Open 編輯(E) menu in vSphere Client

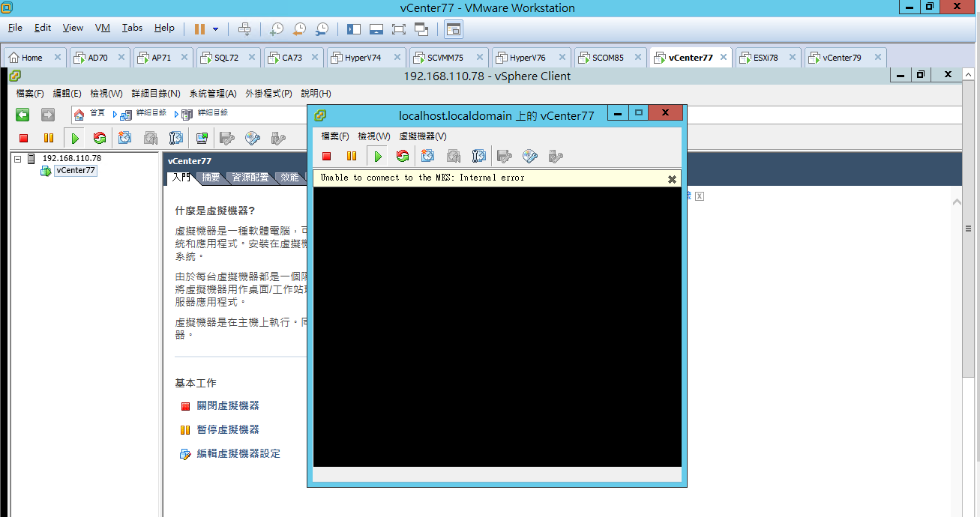(67, 94)
